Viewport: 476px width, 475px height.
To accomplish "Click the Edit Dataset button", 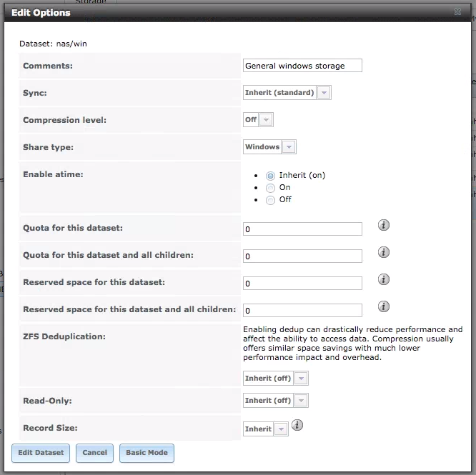I will pyautogui.click(x=41, y=453).
